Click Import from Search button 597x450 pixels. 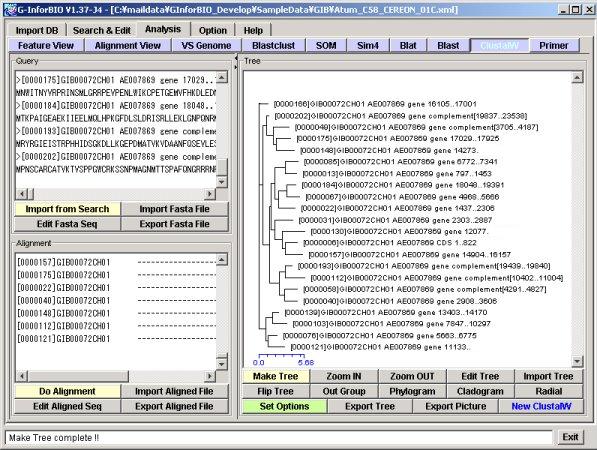67,209
